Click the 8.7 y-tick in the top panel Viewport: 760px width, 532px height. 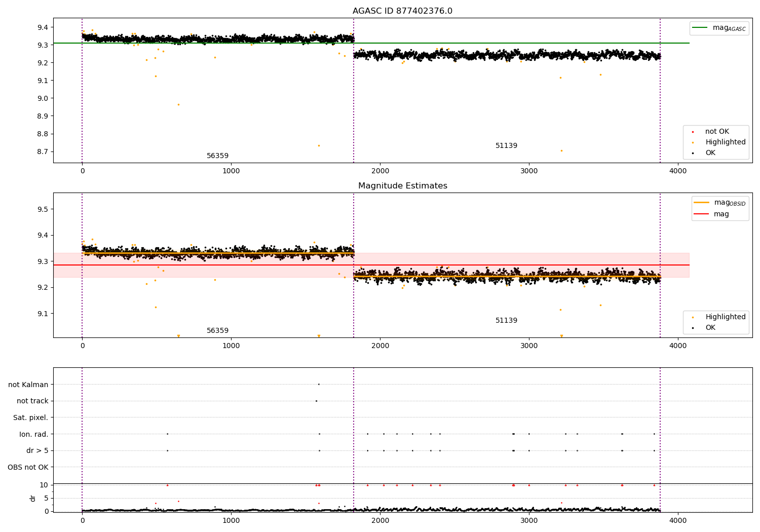click(x=42, y=152)
